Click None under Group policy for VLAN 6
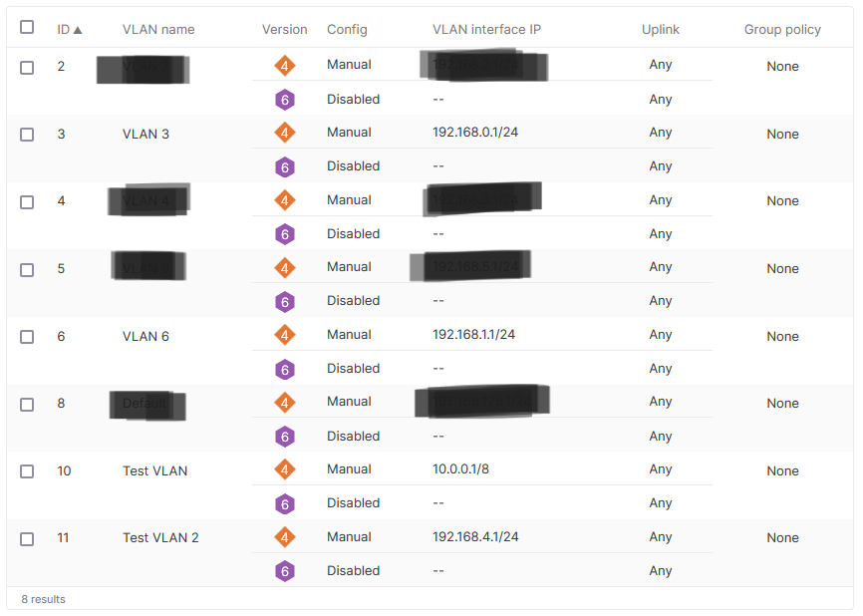 (782, 336)
